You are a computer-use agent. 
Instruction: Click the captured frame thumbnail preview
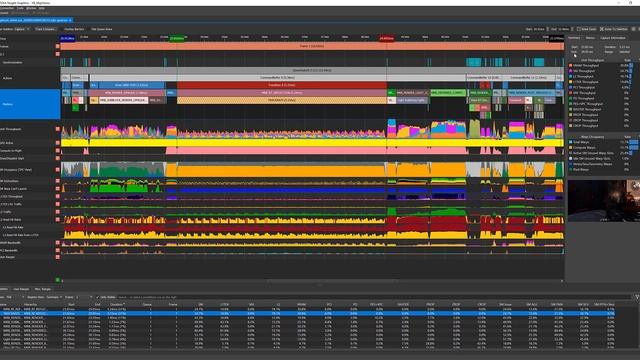(604, 201)
